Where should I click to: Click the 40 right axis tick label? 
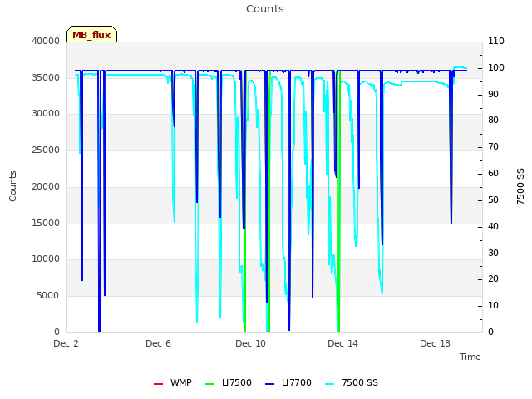point(493,227)
